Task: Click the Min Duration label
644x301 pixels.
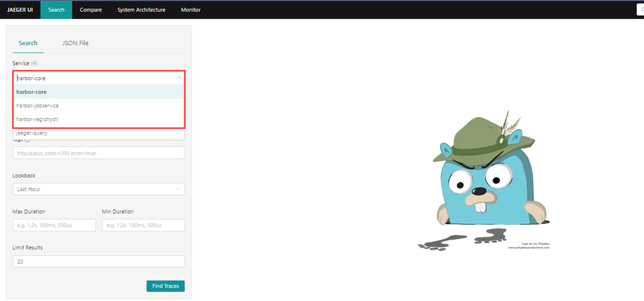Action: pyautogui.click(x=118, y=212)
